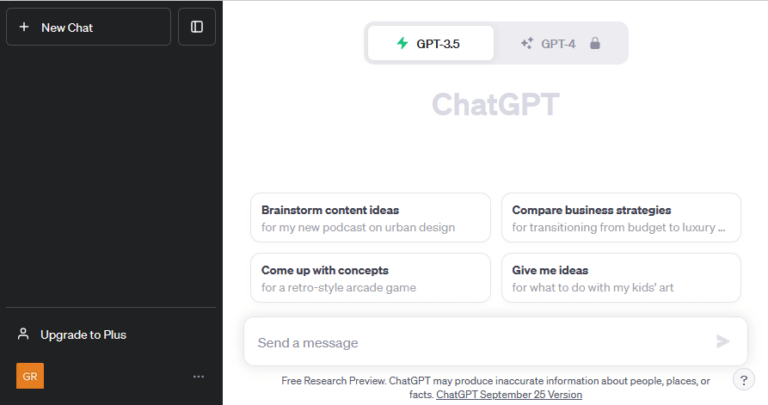Open the question mark help button
Image resolution: width=768 pixels, height=405 pixels.
tap(744, 379)
